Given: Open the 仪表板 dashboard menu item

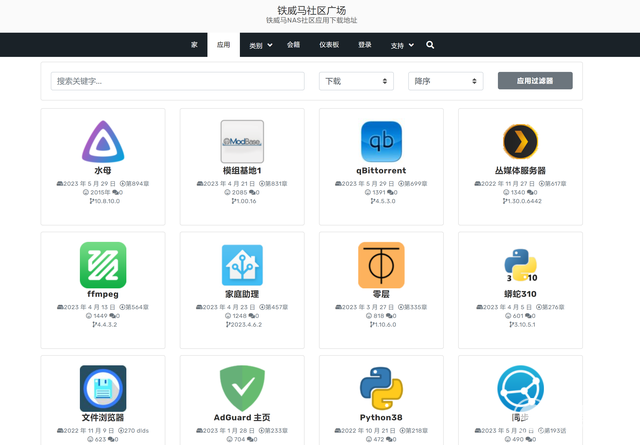Looking at the screenshot, I should [329, 45].
